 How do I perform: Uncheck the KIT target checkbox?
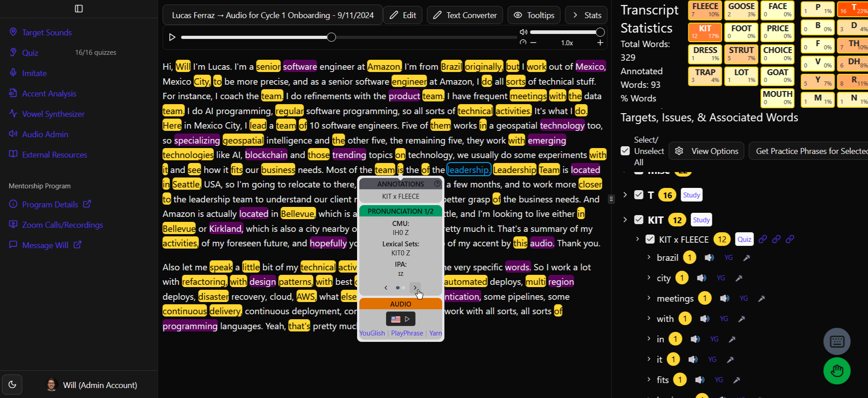[x=639, y=220]
